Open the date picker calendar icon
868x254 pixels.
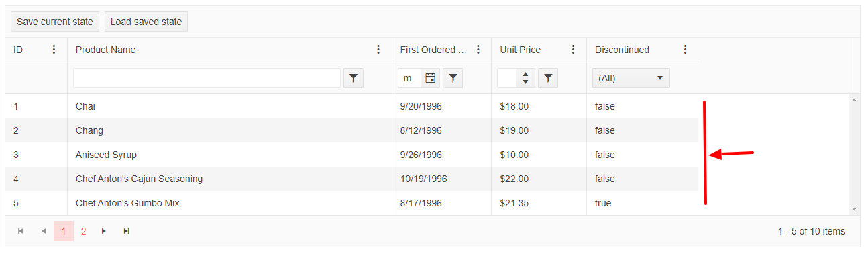431,78
